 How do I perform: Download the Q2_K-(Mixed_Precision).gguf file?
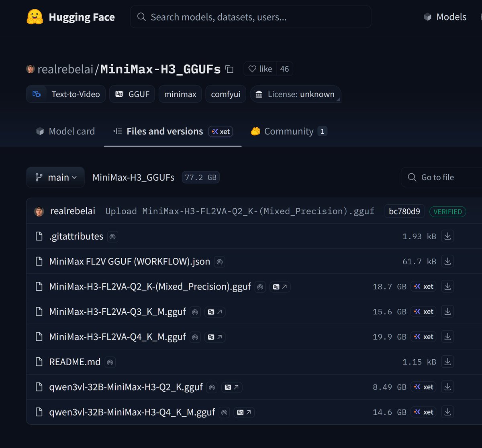pos(447,287)
